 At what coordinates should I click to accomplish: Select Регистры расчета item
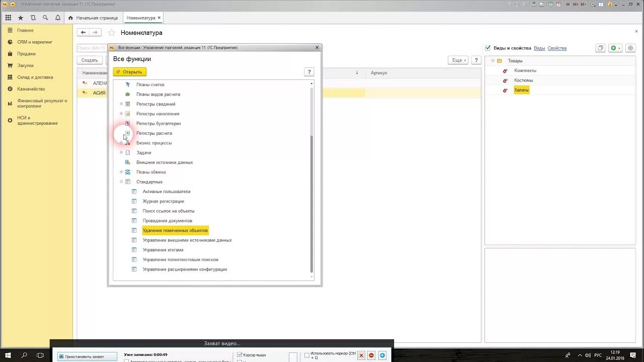tap(154, 133)
